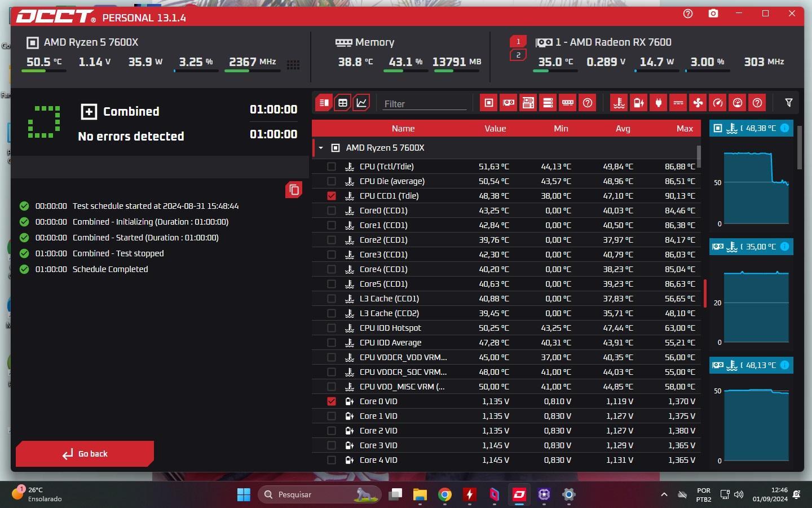Filter sensors by storage drive icon
The width and height of the screenshot is (812, 508).
pyautogui.click(x=548, y=103)
